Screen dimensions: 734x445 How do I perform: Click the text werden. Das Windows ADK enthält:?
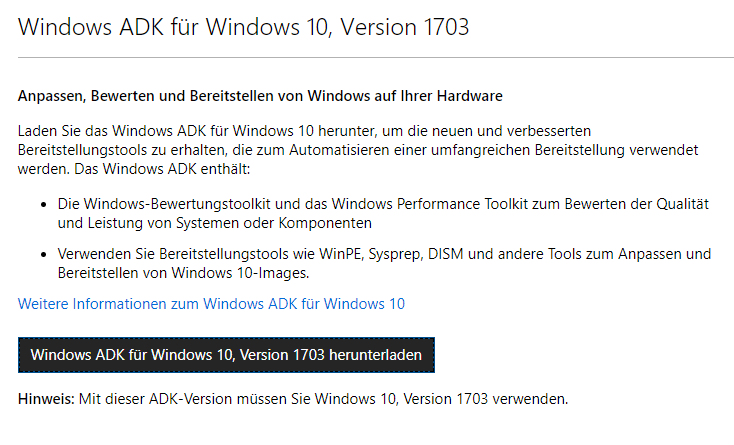[134, 168]
